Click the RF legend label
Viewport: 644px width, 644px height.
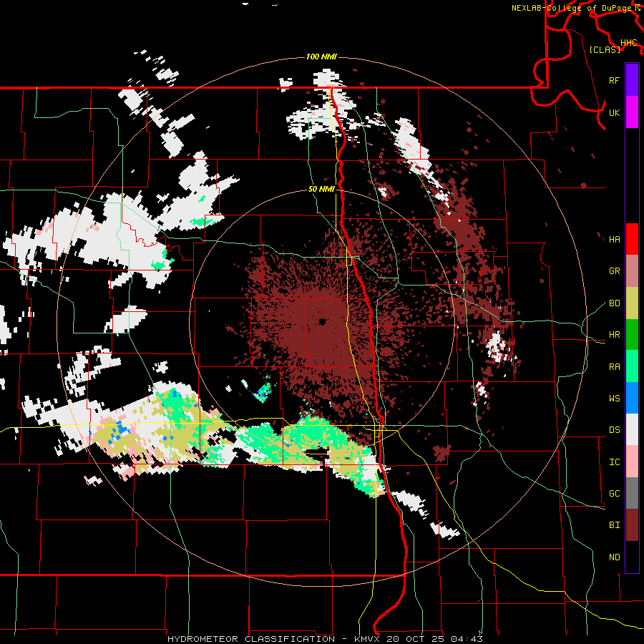(615, 80)
